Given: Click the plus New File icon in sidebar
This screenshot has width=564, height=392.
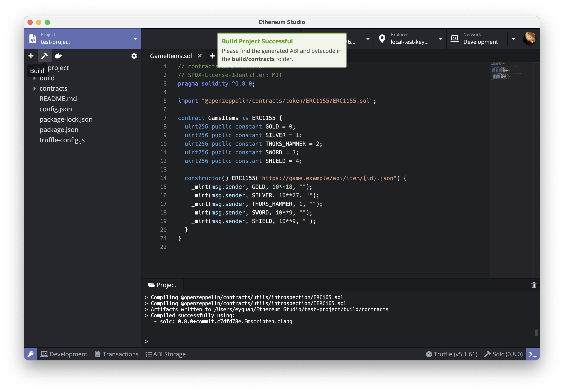Looking at the screenshot, I should (31, 56).
